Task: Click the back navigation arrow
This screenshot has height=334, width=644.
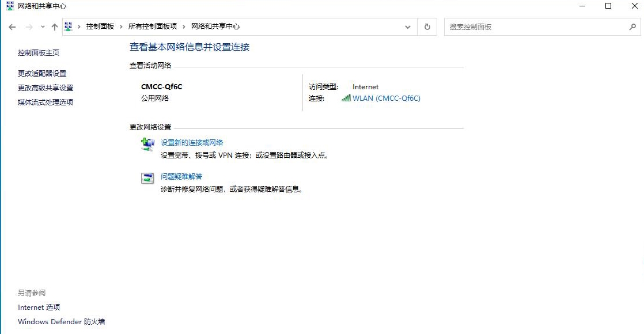Action: (x=12, y=26)
